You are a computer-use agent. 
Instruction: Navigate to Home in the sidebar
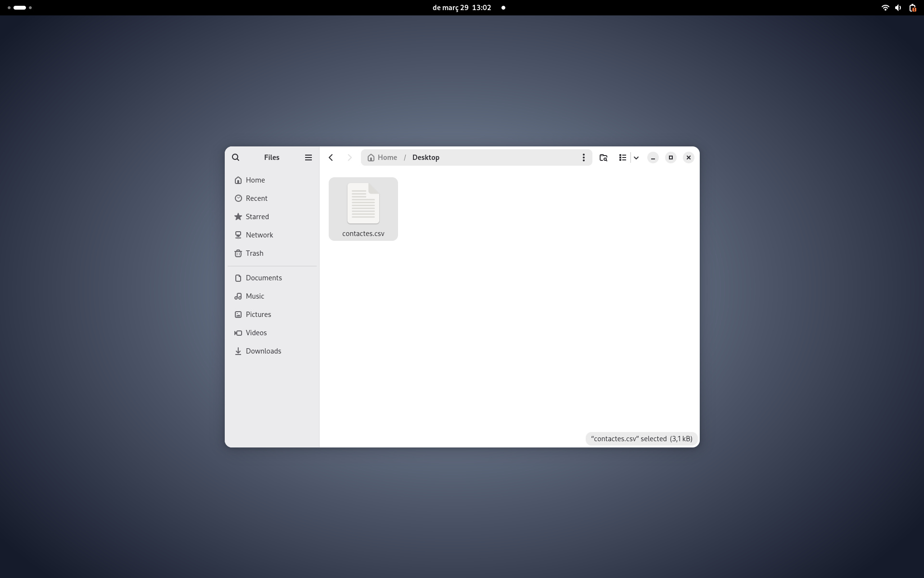click(x=255, y=180)
